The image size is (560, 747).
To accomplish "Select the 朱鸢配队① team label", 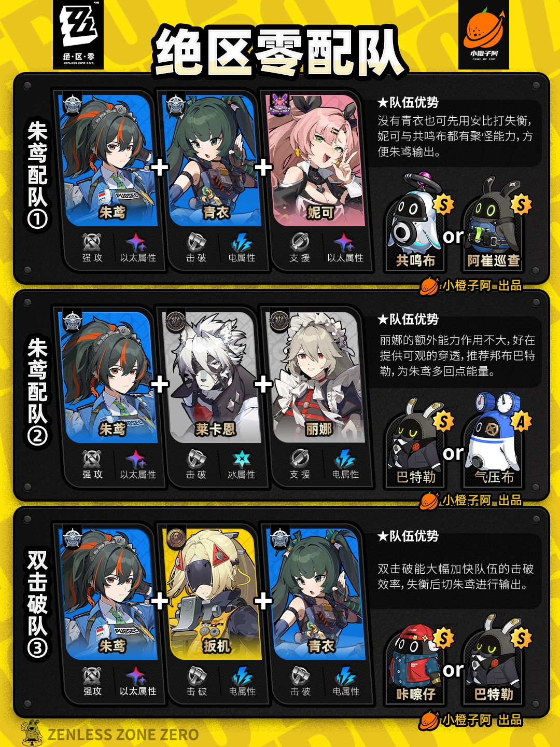I will 37,175.
